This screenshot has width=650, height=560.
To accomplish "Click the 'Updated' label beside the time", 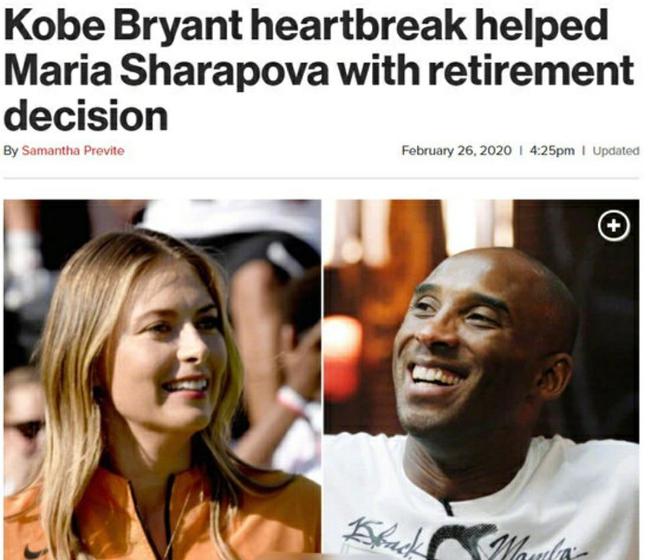I will click(x=616, y=150).
